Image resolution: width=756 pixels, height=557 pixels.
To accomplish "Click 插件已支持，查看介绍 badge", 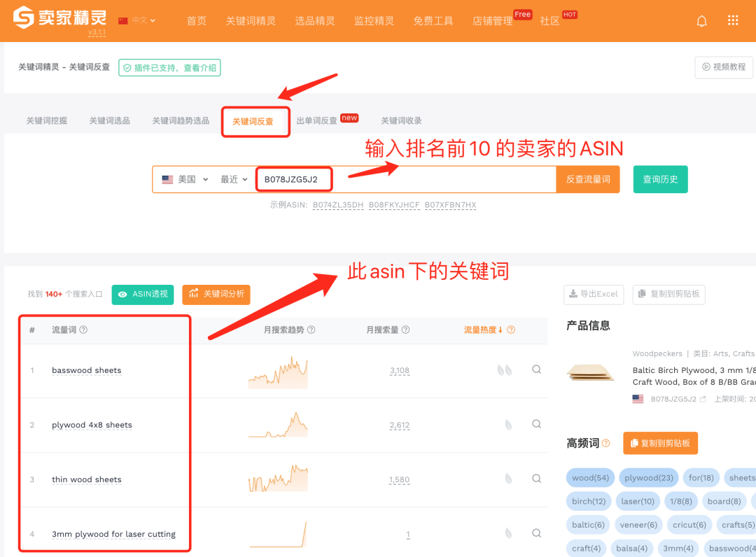I will [169, 67].
